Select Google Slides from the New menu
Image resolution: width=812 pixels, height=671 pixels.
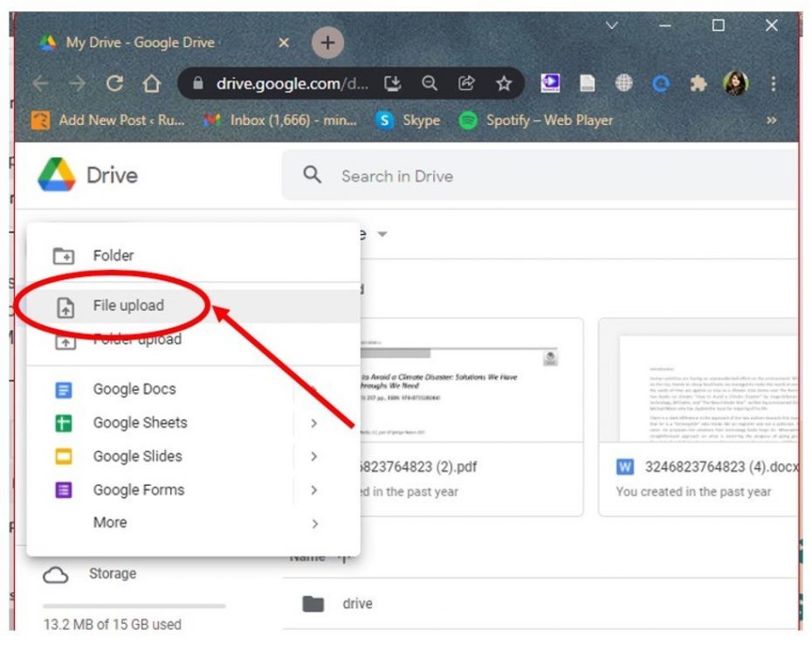pyautogui.click(x=193, y=456)
